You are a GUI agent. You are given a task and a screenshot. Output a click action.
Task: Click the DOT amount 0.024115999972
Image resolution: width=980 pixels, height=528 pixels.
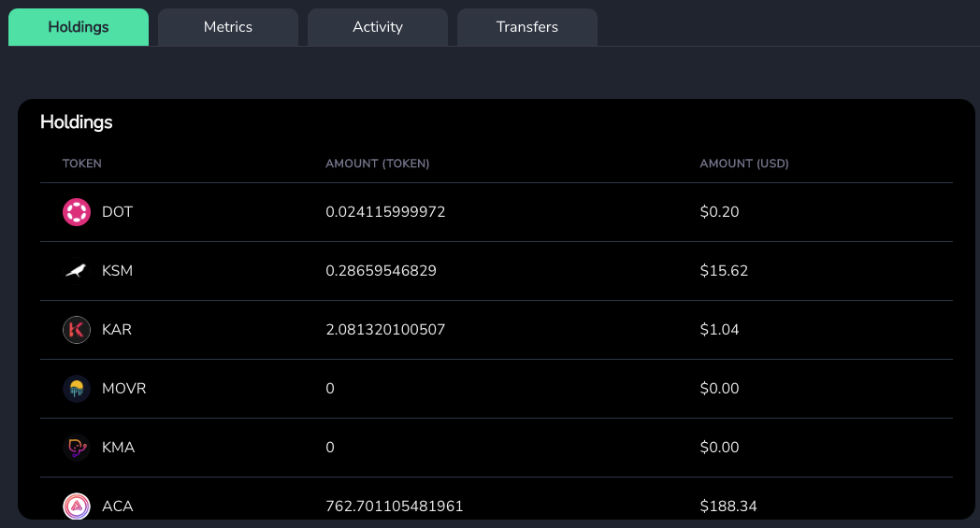coord(385,212)
